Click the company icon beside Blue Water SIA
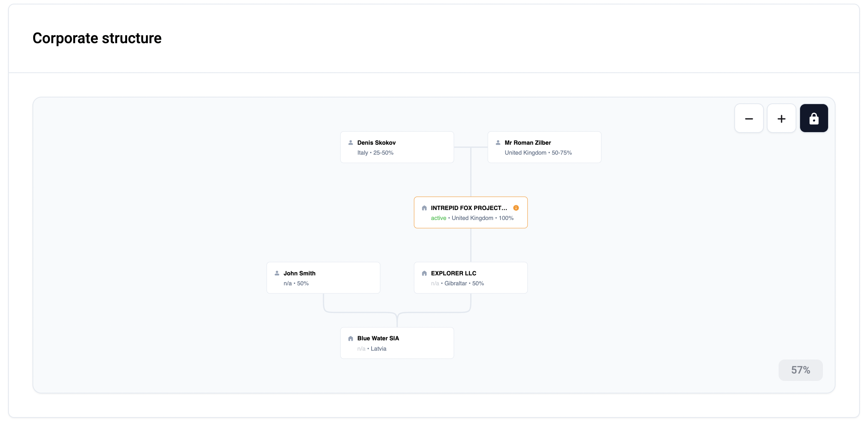This screenshot has width=868, height=423. pos(351,338)
